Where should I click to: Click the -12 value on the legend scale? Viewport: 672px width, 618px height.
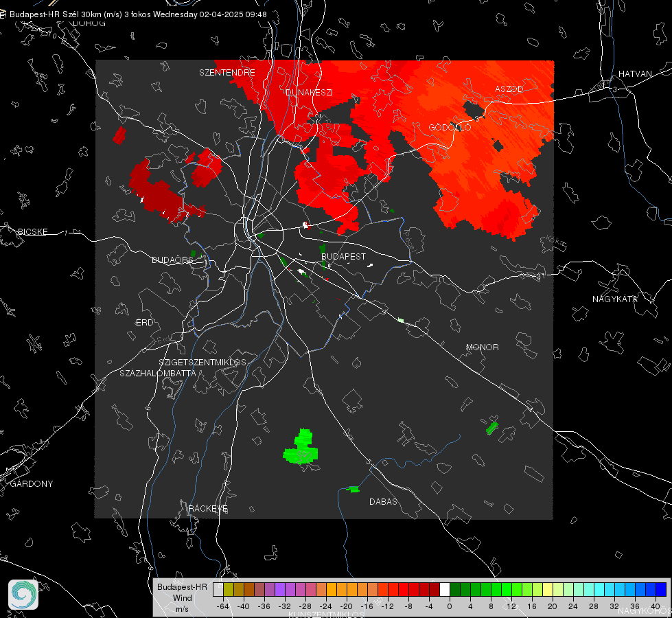tap(388, 606)
